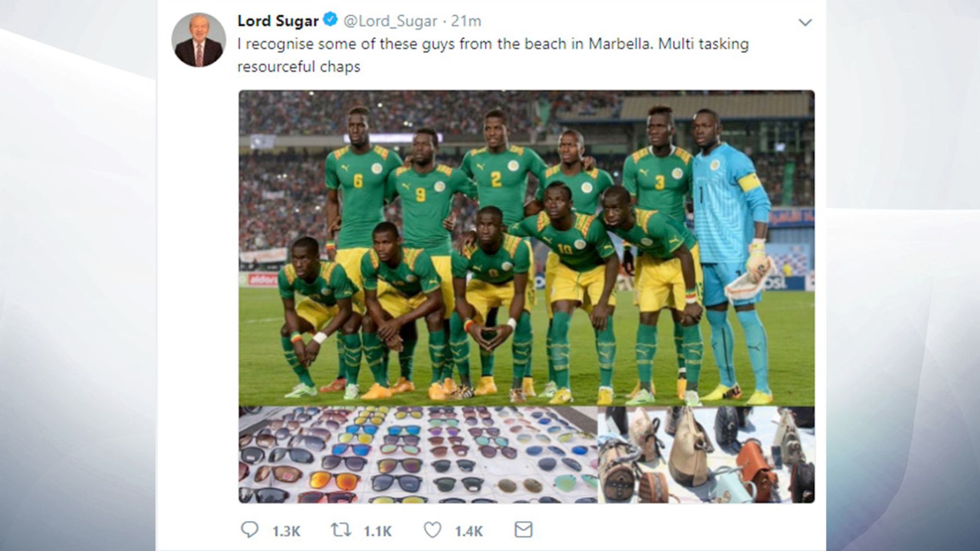980x551 pixels.
Task: Click the direct message envelope icon
Action: 523,530
